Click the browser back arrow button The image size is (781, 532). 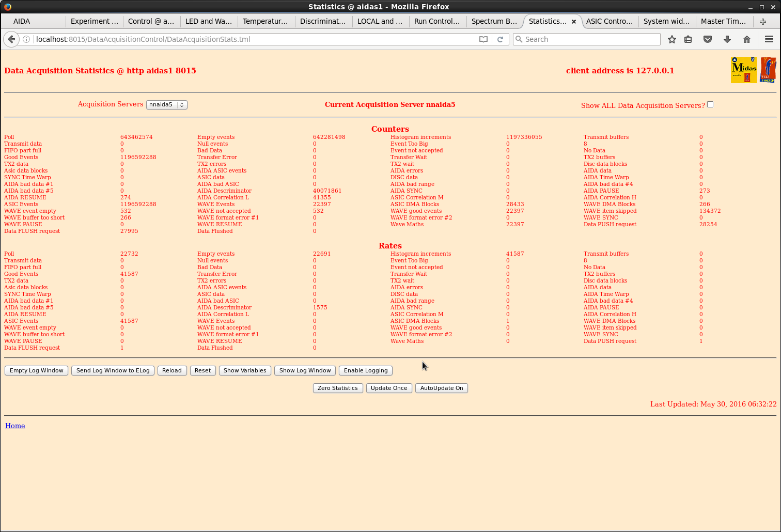click(11, 39)
